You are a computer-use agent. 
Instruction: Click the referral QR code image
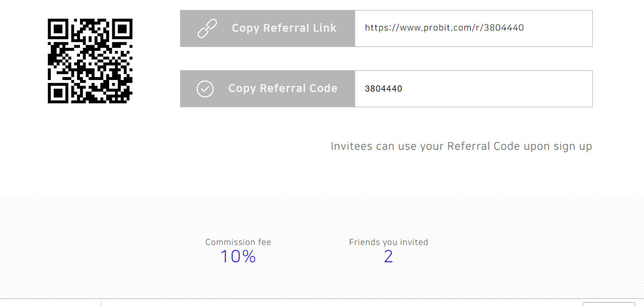tap(90, 61)
